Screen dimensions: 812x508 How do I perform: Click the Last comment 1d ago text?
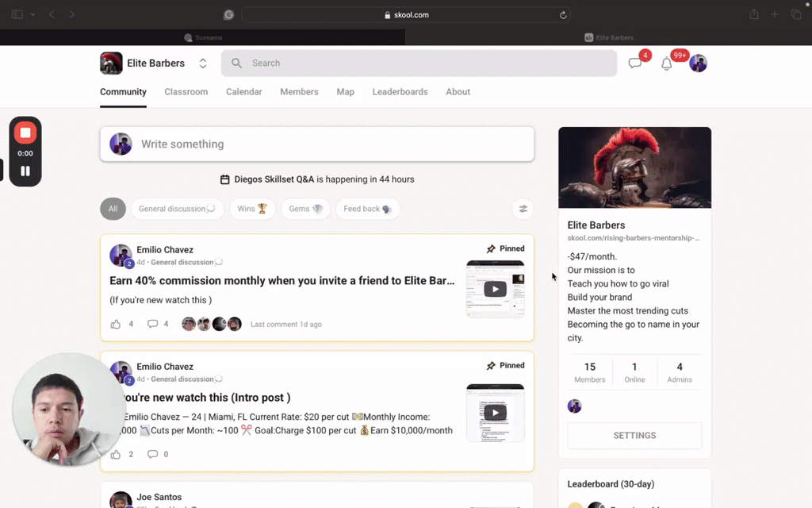point(285,325)
